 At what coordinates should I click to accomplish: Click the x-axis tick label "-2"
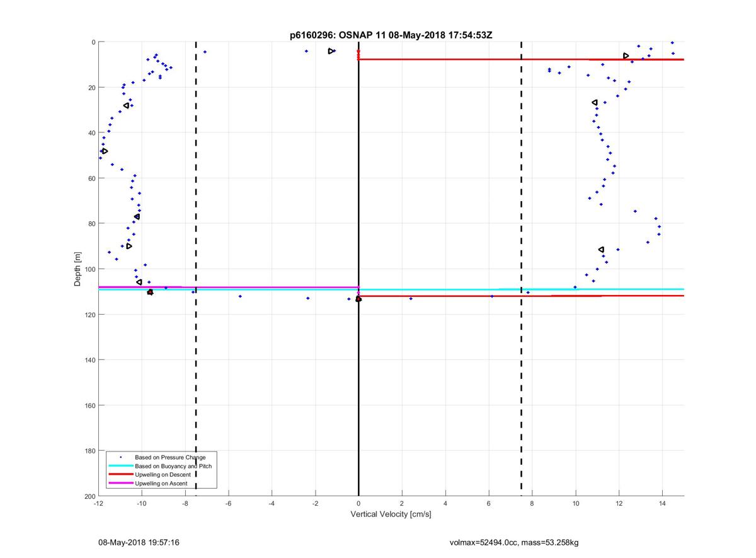tap(315, 503)
